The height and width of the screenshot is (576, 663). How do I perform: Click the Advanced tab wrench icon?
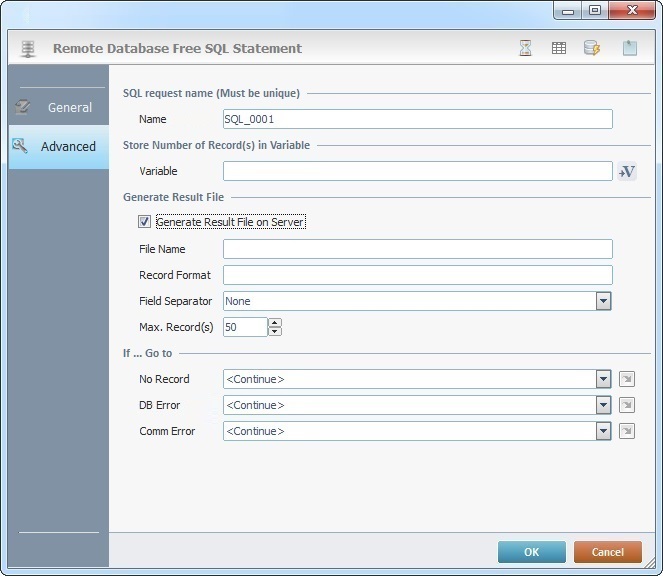(x=20, y=146)
